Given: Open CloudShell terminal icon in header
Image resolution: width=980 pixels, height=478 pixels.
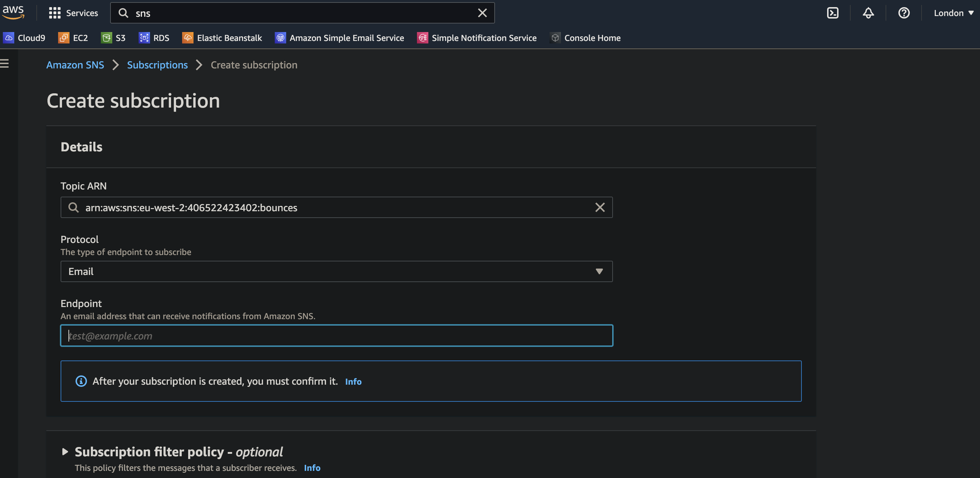Looking at the screenshot, I should pos(832,13).
